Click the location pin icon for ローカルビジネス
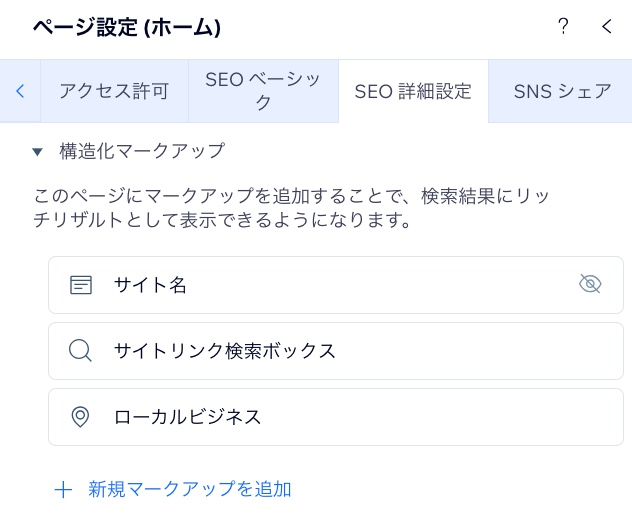The height and width of the screenshot is (526, 632). [80, 417]
